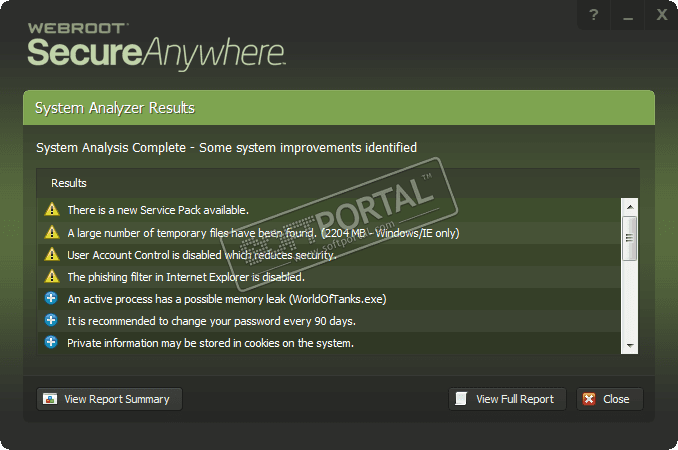678x450 pixels.
Task: Click the scrollbar down arrow in results
Action: (630, 345)
